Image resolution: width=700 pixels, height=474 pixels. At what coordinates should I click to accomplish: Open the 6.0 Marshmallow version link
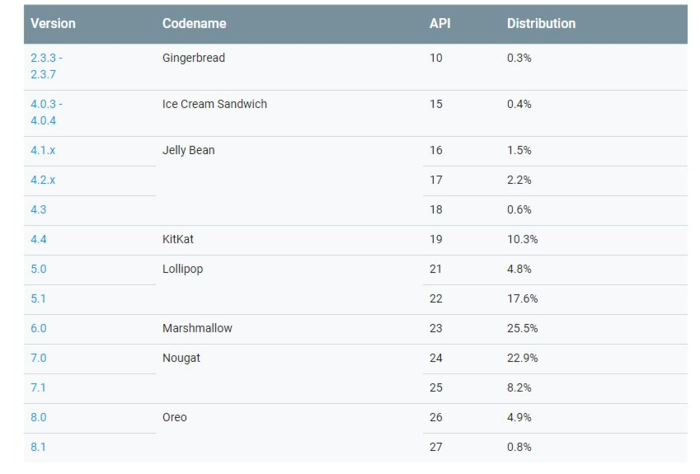[x=39, y=328]
